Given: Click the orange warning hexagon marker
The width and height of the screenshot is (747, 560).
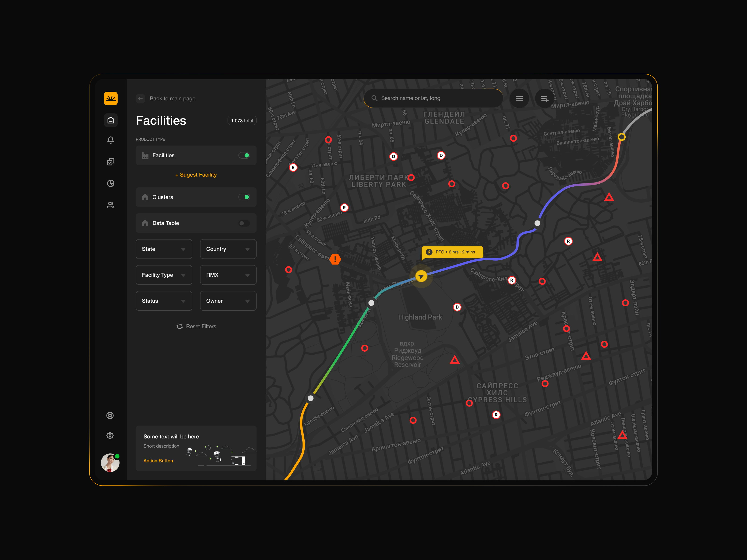Looking at the screenshot, I should (x=335, y=259).
